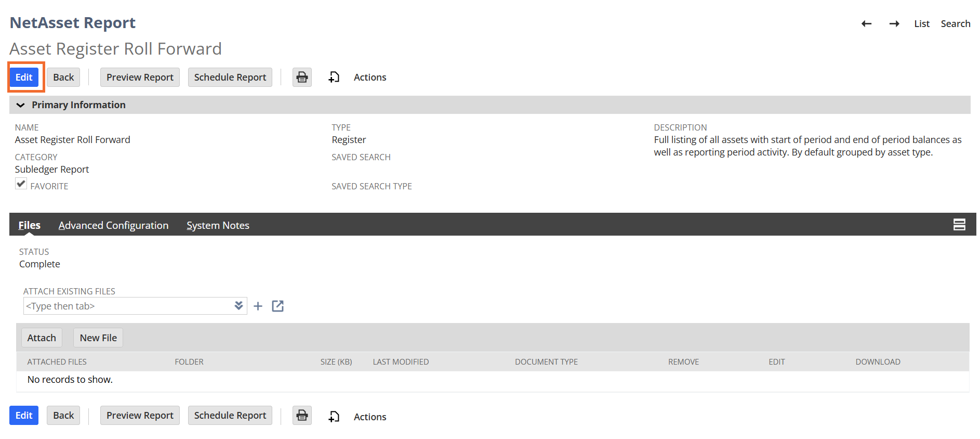Click the top Edit button
Viewport: 980px width, 439px height.
click(24, 78)
